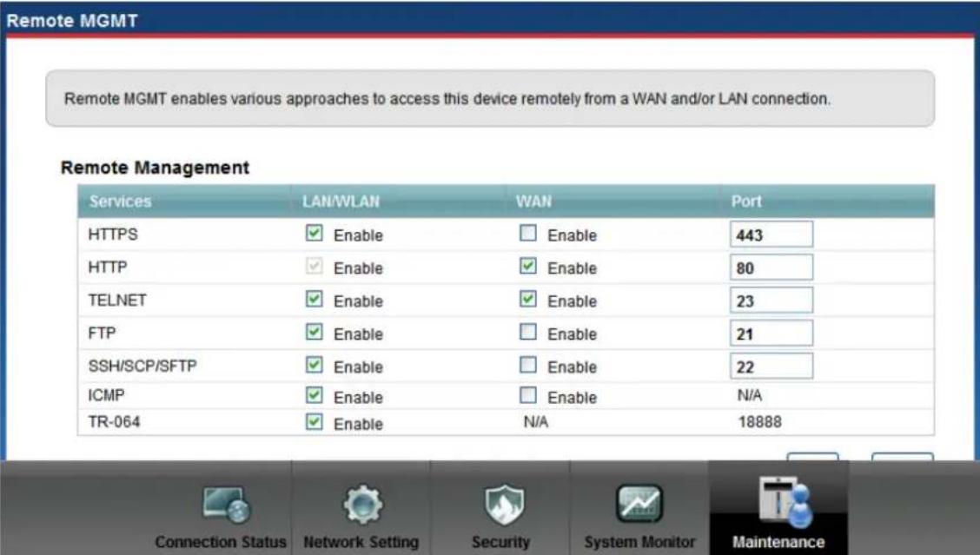Open the Connection Status icon
This screenshot has height=555, width=980.
tap(226, 505)
